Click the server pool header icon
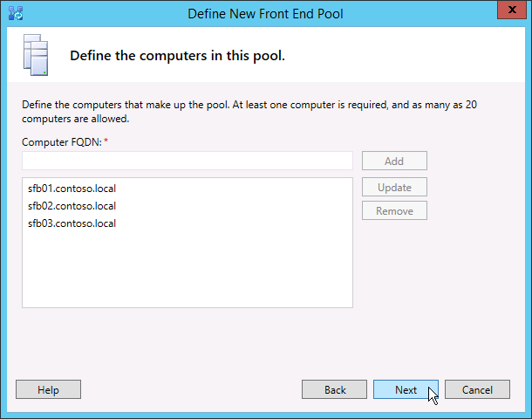The height and width of the screenshot is (419, 532). pyautogui.click(x=36, y=55)
